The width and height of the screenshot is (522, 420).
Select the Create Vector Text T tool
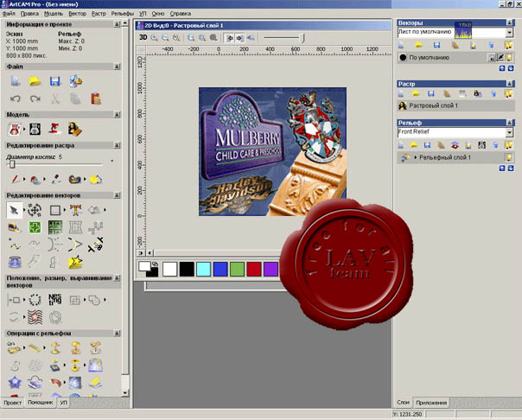[x=75, y=210]
